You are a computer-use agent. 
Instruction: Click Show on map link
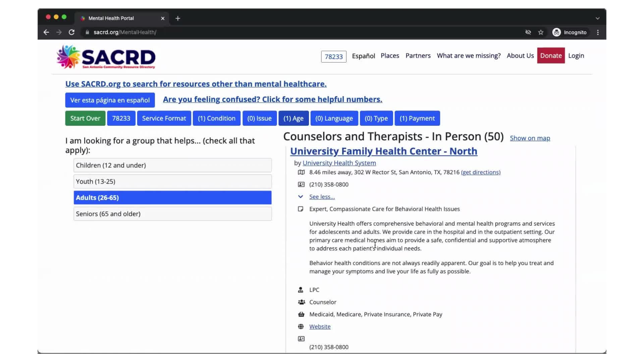pyautogui.click(x=530, y=138)
